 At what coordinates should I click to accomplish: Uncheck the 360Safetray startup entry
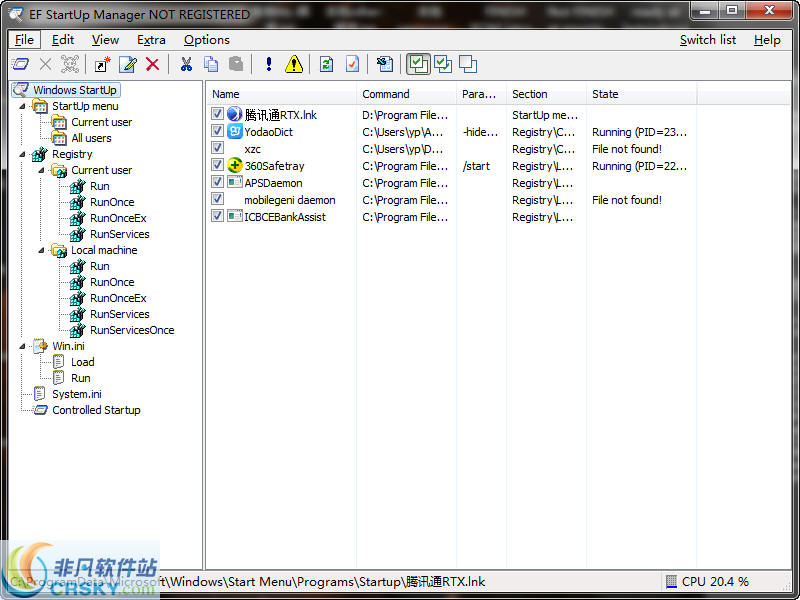click(217, 166)
